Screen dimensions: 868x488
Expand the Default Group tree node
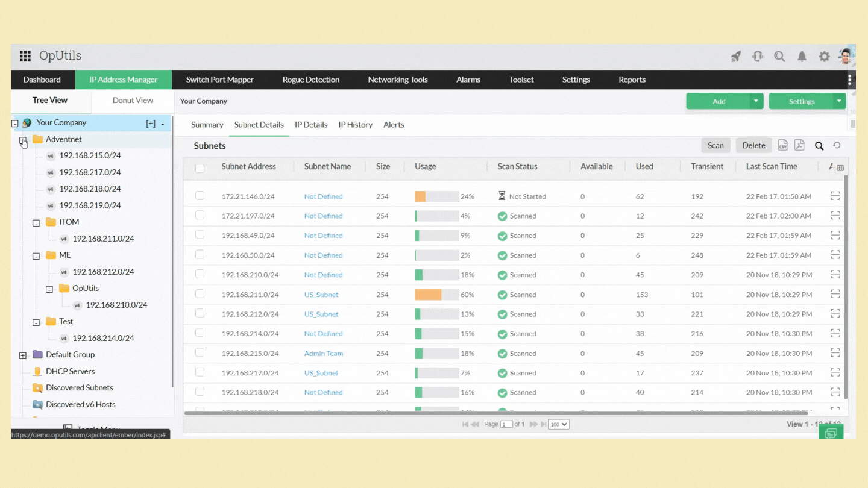pos(23,355)
